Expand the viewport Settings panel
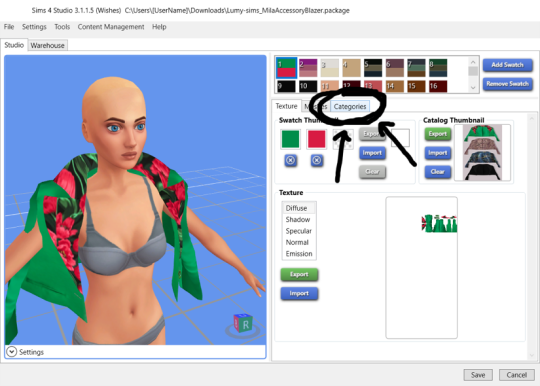Image resolution: width=540 pixels, height=386 pixels. tap(11, 352)
